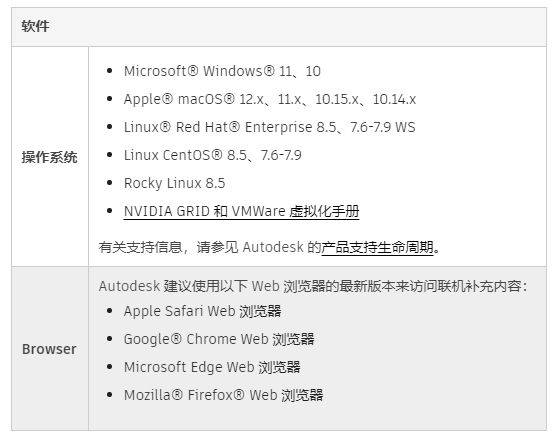Image resolution: width=558 pixels, height=438 pixels.
Task: Click the Linux Red Hat Enterprise entry
Action: [x=269, y=127]
